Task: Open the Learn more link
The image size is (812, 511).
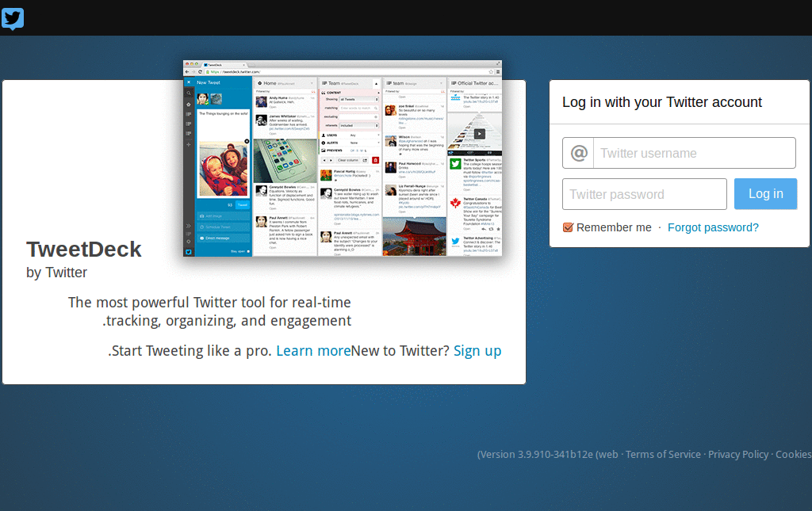Action: (313, 351)
